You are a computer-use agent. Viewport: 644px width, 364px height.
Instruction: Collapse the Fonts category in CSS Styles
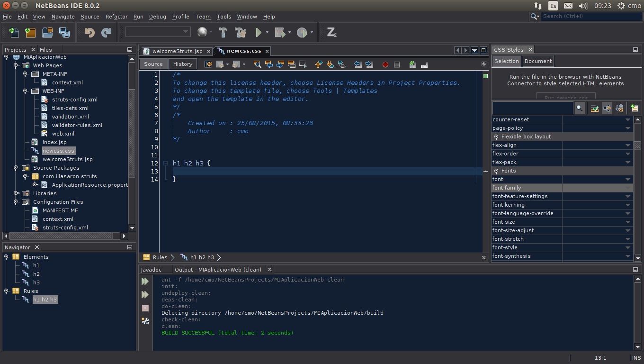(497, 171)
